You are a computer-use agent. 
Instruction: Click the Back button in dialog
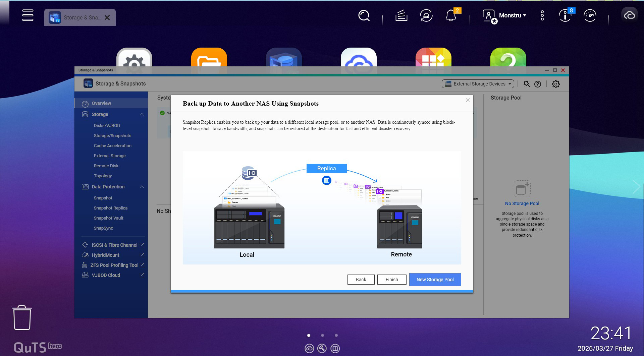click(361, 280)
